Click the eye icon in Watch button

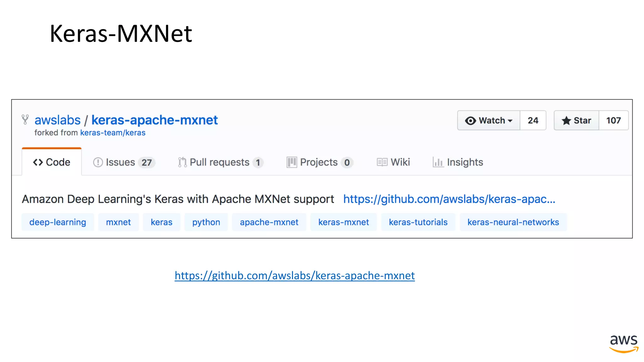[x=470, y=121]
